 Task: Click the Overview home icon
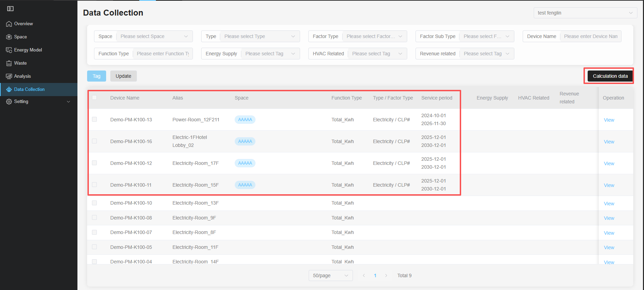click(9, 24)
